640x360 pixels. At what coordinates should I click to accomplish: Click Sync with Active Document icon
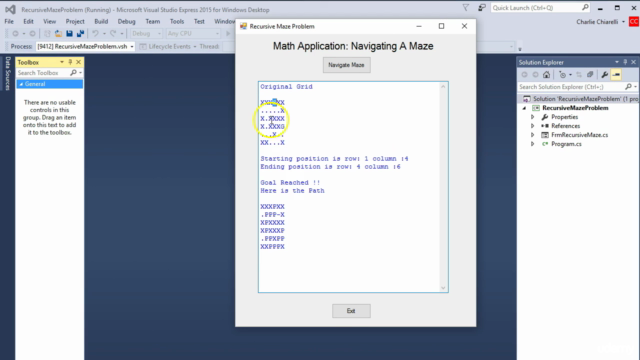coord(579,75)
